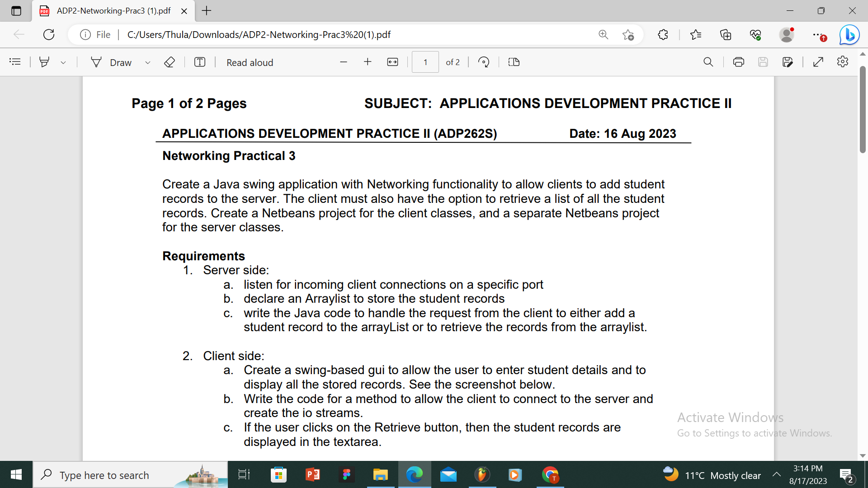Click the Save as icon
This screenshot has height=488, width=868.
(788, 62)
